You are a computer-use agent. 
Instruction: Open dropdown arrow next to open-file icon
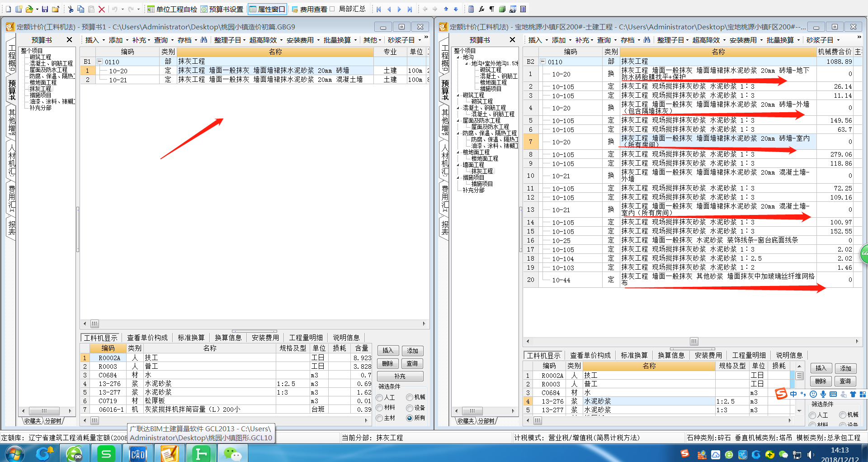(x=37, y=9)
